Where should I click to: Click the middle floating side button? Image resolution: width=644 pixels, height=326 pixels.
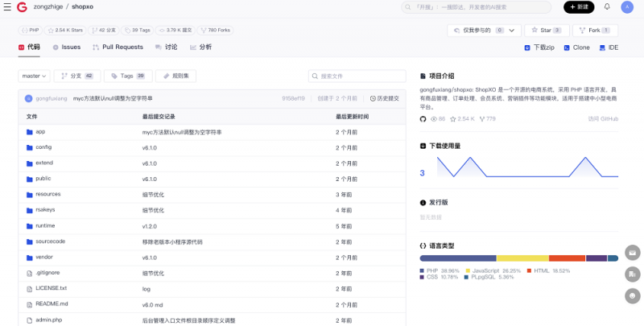pos(633,274)
